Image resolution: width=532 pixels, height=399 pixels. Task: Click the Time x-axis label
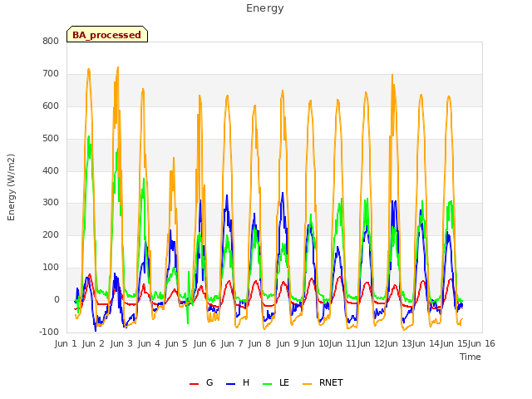(470, 357)
